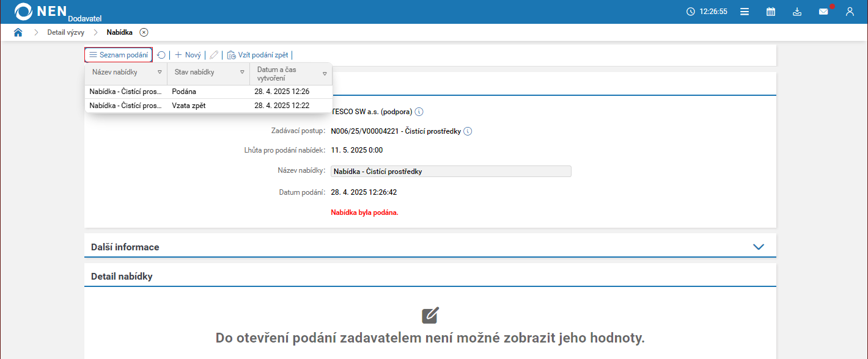Refresh the submissions list with circular arrow icon
Viewport: 868px width, 359px height.
(x=161, y=54)
